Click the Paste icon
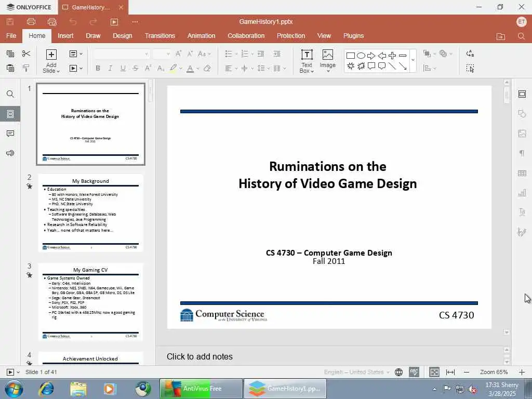Image resolution: width=532 pixels, height=399 pixels. [x=10, y=68]
